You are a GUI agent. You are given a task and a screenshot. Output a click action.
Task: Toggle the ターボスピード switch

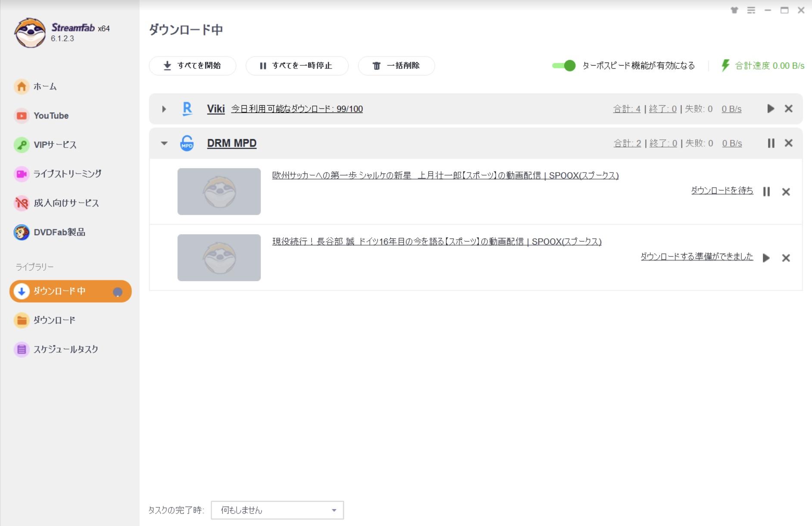(x=564, y=66)
